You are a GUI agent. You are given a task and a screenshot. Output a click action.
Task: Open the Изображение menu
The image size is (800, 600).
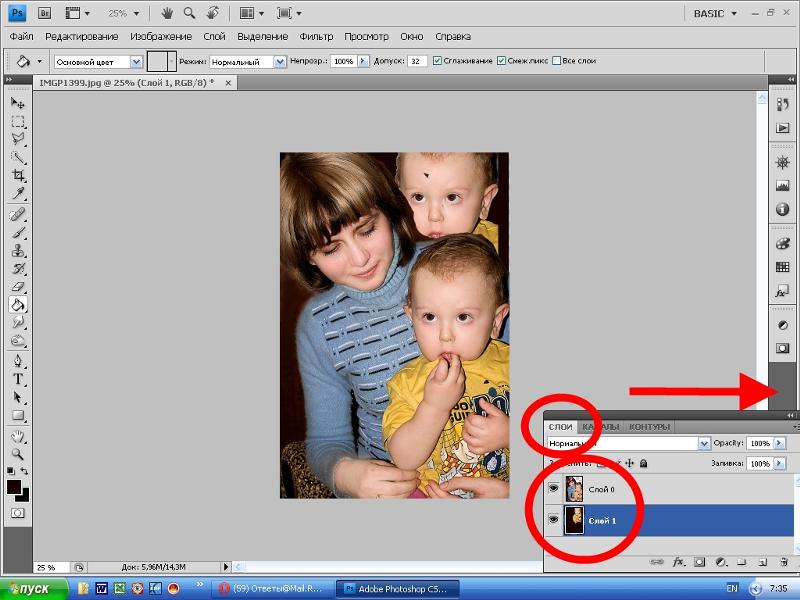(161, 37)
